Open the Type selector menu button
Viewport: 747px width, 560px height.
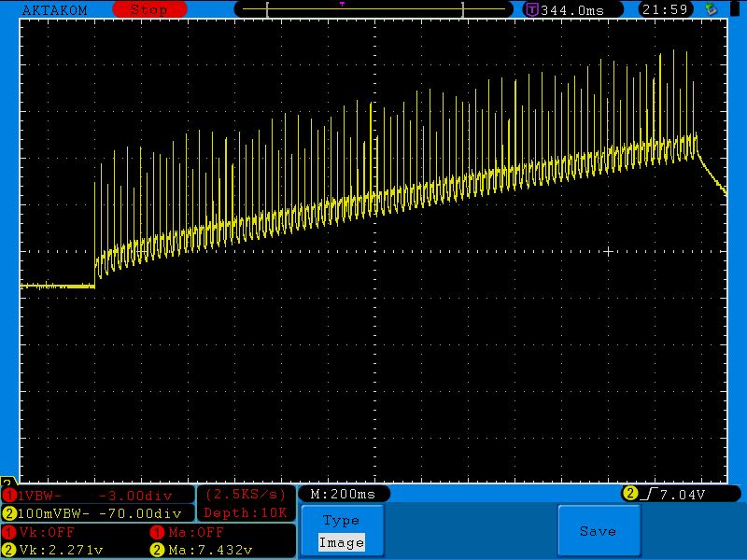(x=341, y=521)
